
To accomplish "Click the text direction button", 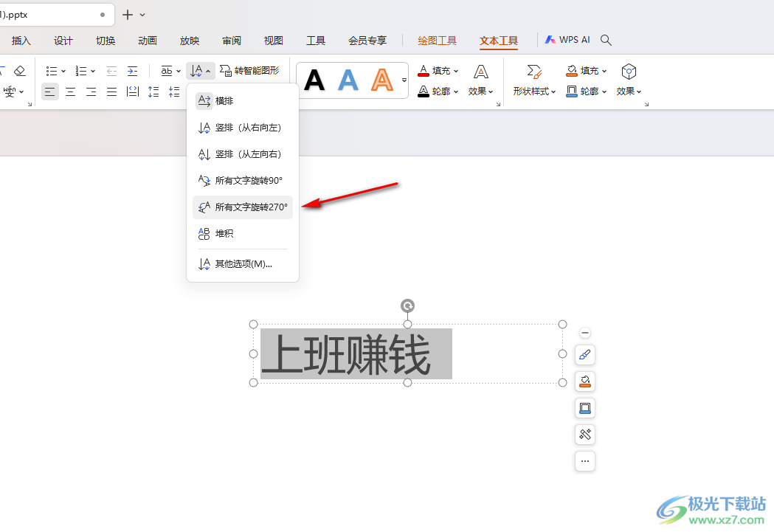I will 201,71.
